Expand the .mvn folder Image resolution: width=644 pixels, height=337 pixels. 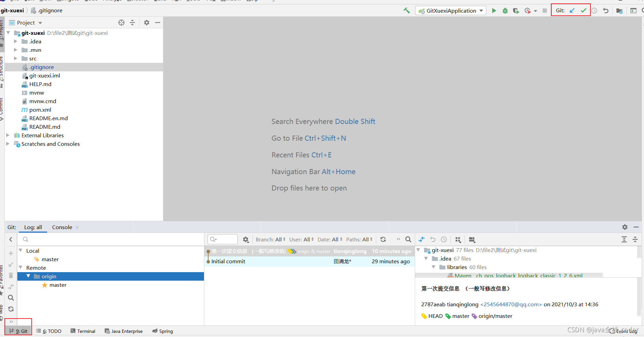pos(15,50)
